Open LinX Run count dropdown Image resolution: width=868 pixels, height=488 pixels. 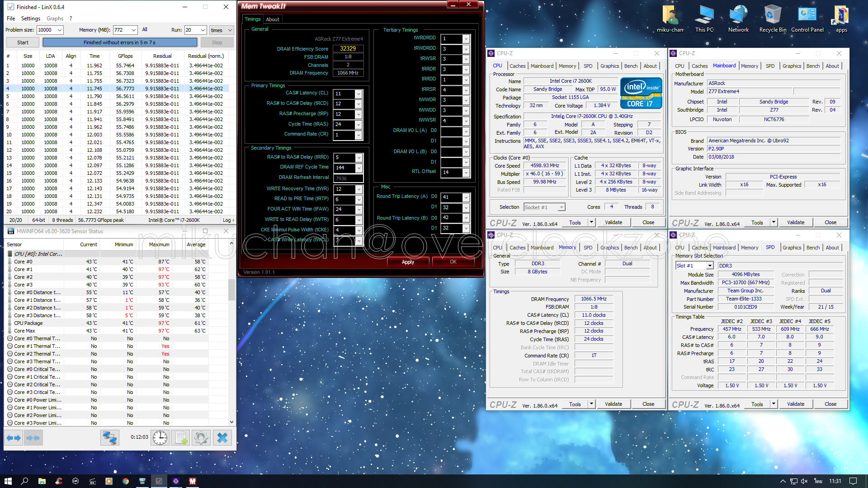click(x=203, y=30)
